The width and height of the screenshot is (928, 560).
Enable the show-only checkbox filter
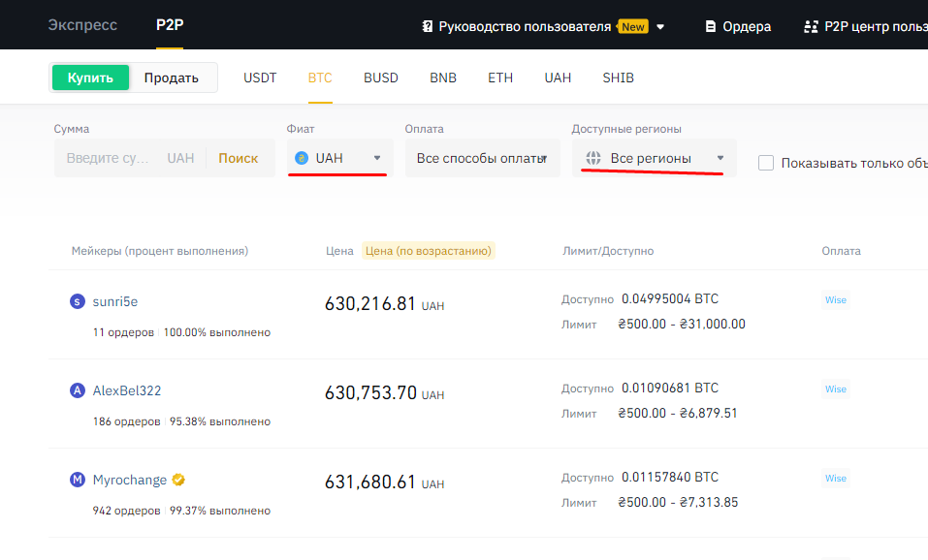point(766,163)
